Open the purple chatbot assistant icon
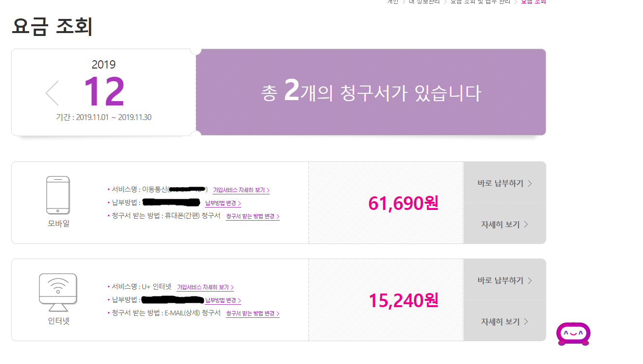The image size is (643, 364). [x=573, y=334]
